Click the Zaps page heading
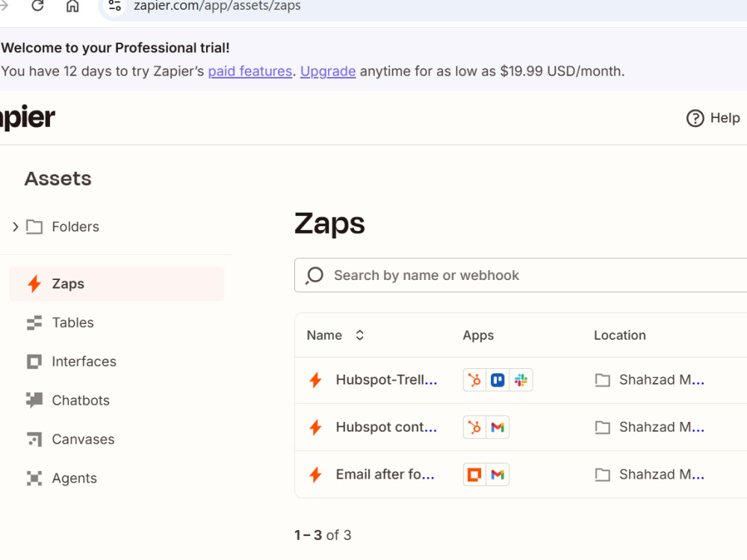 click(329, 223)
